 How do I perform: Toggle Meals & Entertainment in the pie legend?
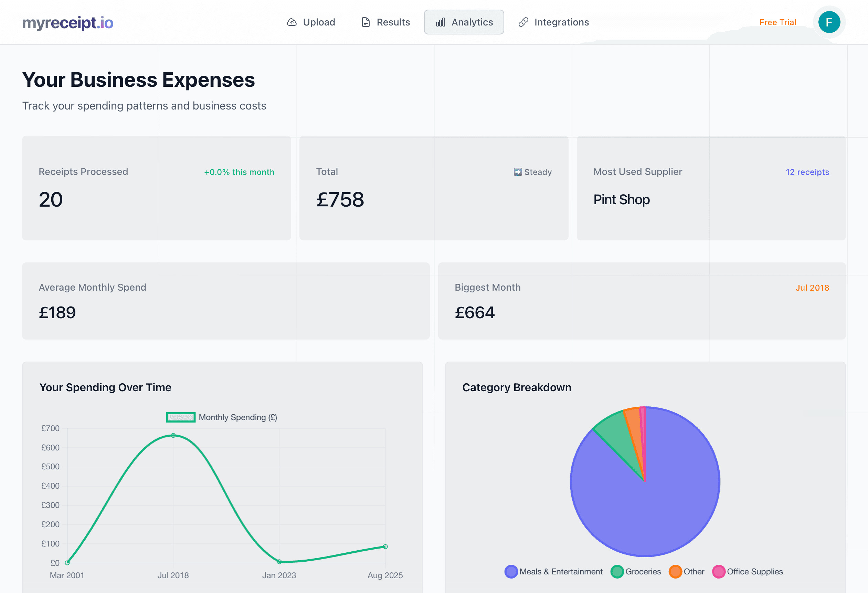click(553, 571)
